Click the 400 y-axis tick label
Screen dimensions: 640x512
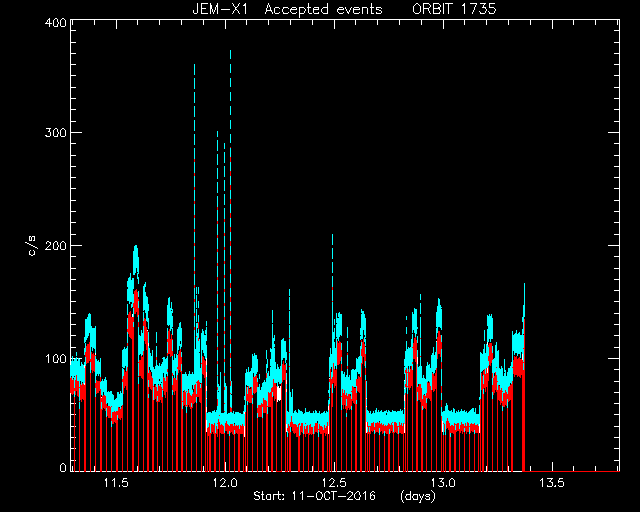pyautogui.click(x=55, y=23)
